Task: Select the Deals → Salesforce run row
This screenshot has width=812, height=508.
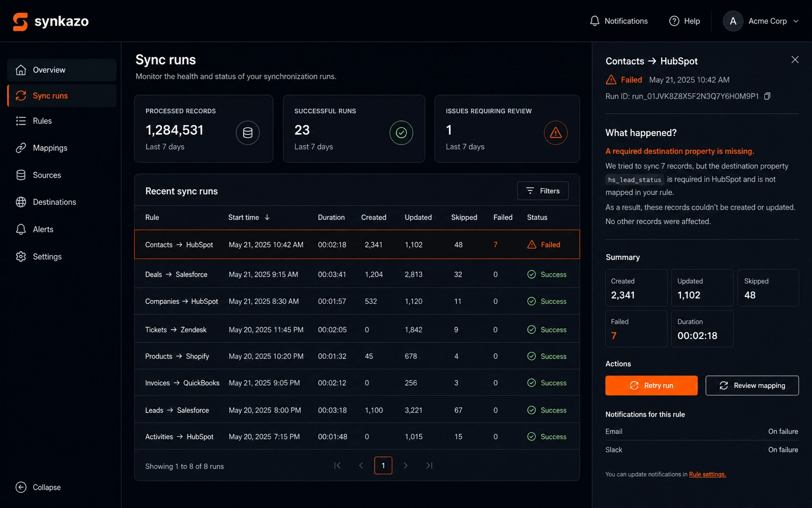Action: click(357, 274)
